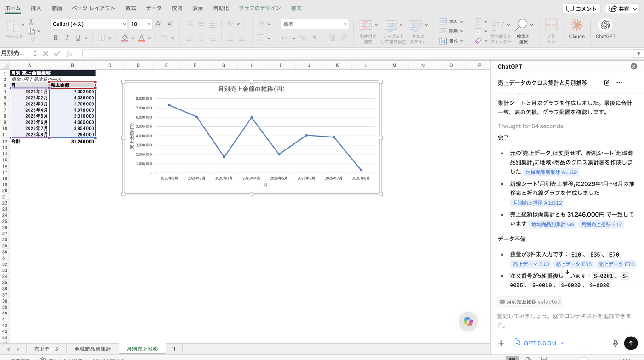
Task: Send message with the black arrow button
Action: (x=631, y=343)
